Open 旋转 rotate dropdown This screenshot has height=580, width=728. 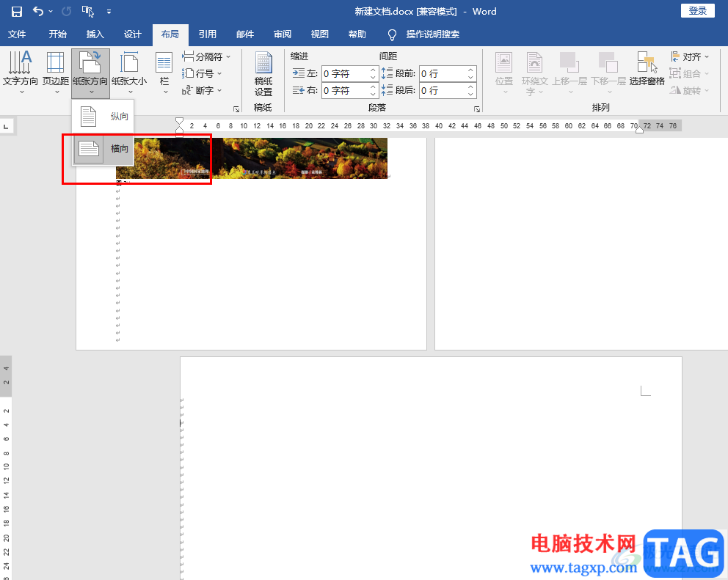690,90
